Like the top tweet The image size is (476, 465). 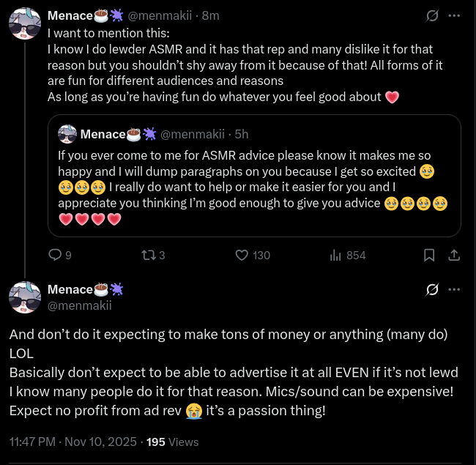(242, 255)
